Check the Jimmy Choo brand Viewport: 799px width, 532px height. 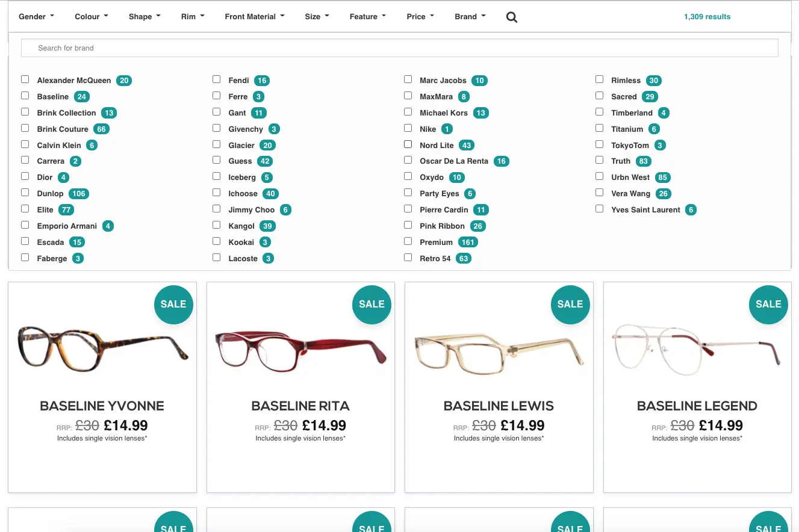point(217,209)
